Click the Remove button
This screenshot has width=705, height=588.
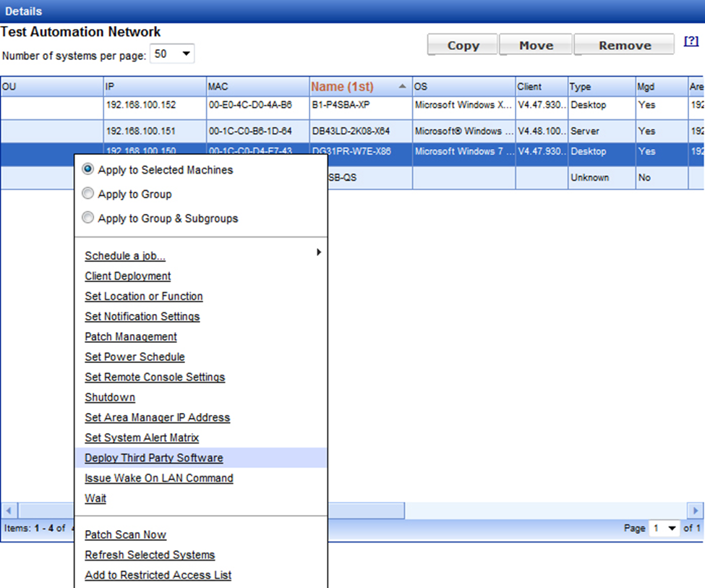click(625, 46)
